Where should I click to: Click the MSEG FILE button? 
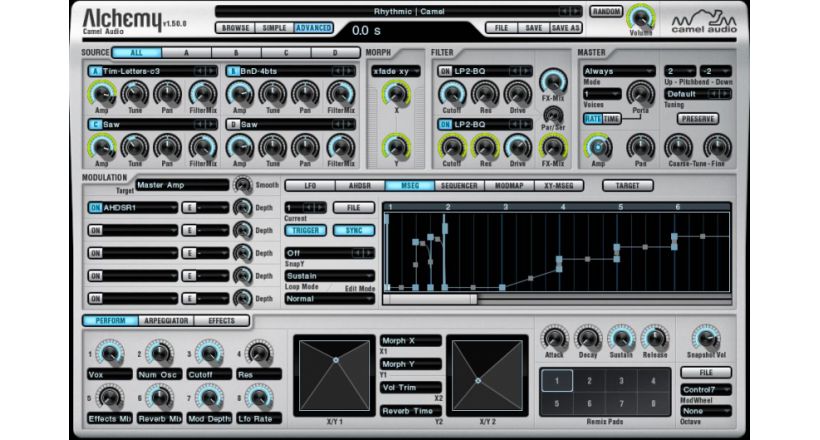[354, 208]
